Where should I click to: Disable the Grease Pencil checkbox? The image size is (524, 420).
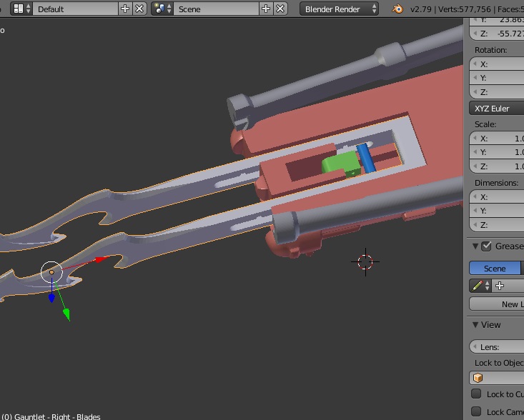pyautogui.click(x=486, y=246)
